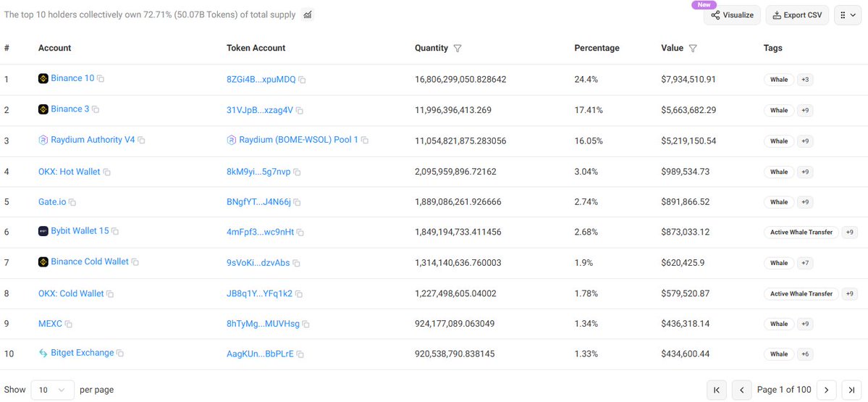The width and height of the screenshot is (868, 402).
Task: Expand +9 tags for Binance 3
Action: [x=805, y=110]
